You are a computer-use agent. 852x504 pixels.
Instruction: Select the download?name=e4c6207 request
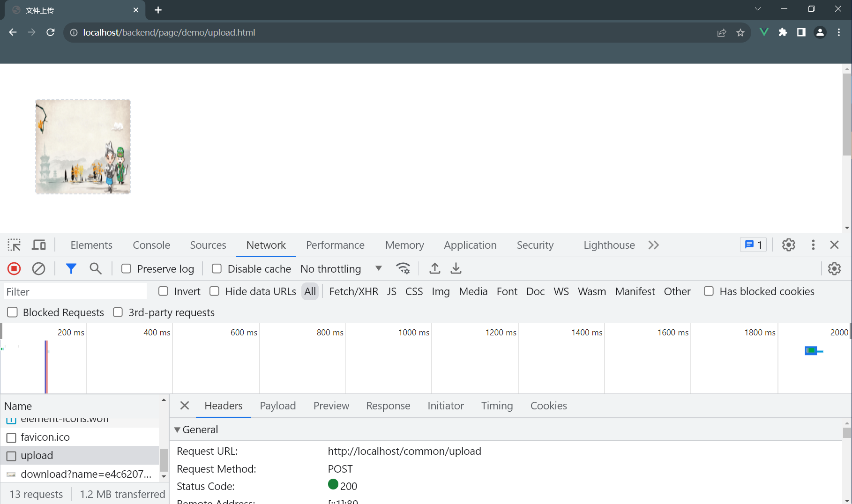click(x=80, y=474)
